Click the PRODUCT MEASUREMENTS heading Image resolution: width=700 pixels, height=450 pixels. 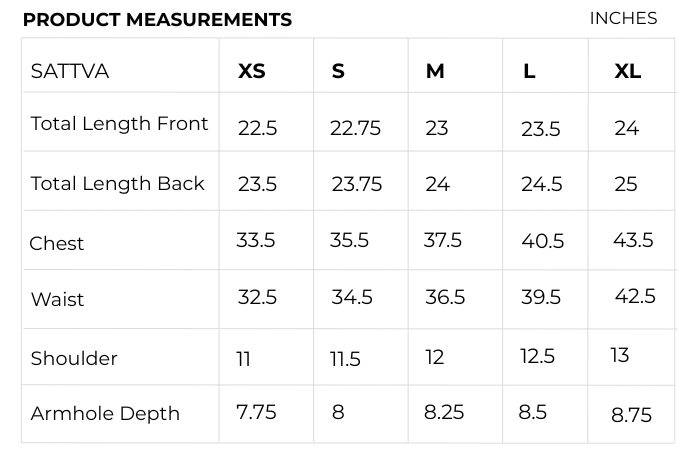pyautogui.click(x=157, y=20)
